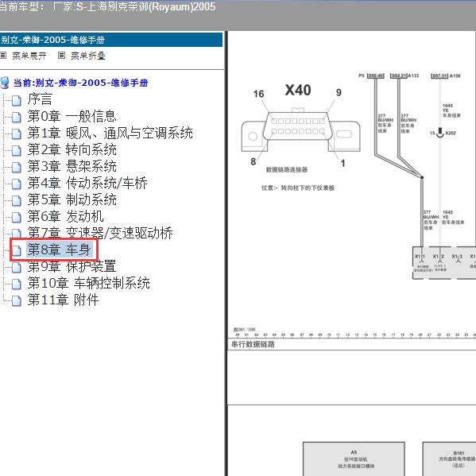The height and width of the screenshot is (476, 476).
Task: Click 菜单展开 to expand the menu
Action: coord(29,56)
